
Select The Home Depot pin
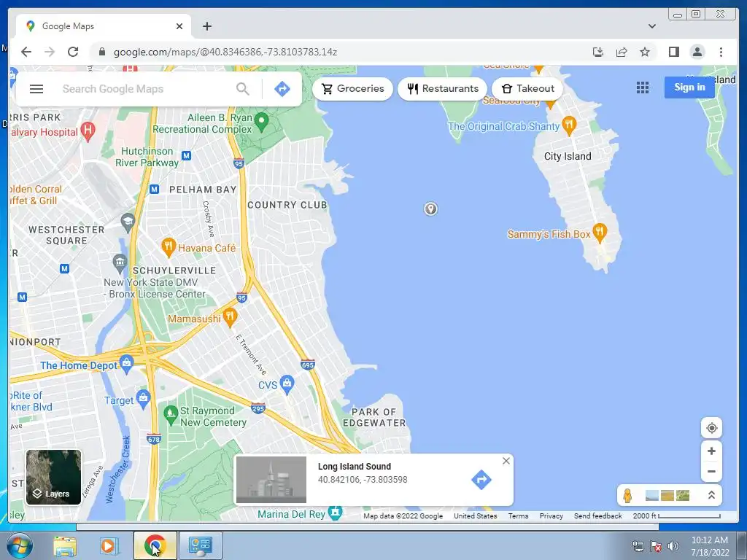click(x=126, y=364)
